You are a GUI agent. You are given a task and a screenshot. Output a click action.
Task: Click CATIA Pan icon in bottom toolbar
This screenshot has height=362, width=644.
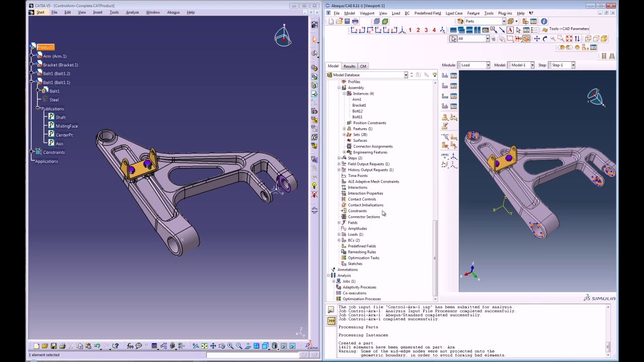pos(213,346)
